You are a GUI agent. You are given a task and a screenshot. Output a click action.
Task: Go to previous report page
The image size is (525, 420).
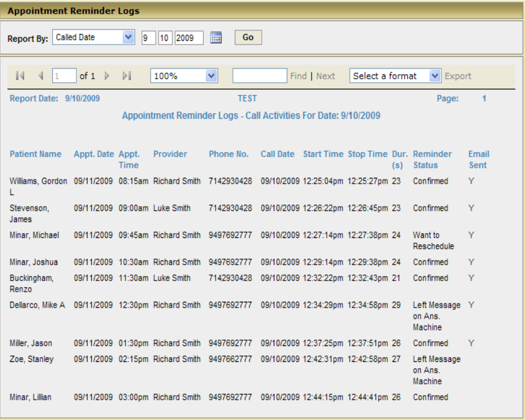coord(41,76)
